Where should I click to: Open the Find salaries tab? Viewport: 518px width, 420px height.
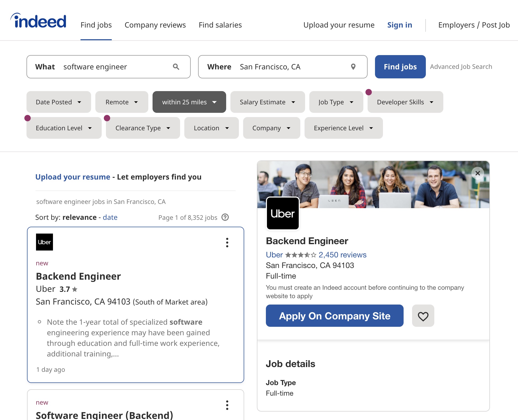[x=220, y=25]
